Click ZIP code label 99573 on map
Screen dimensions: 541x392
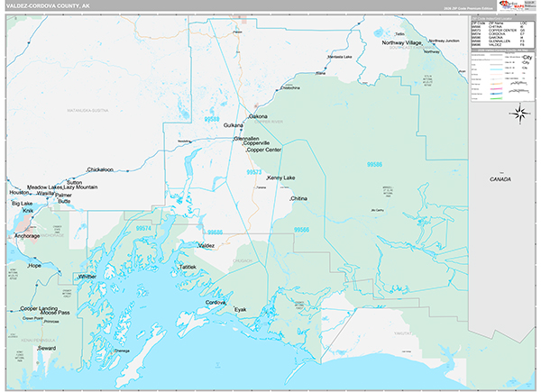pos(254,172)
